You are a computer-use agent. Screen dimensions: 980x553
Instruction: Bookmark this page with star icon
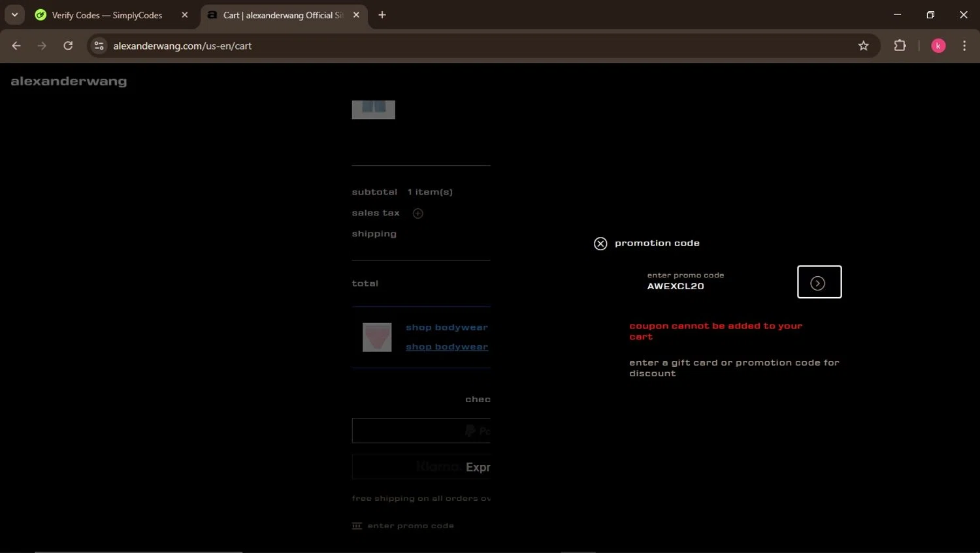(864, 46)
